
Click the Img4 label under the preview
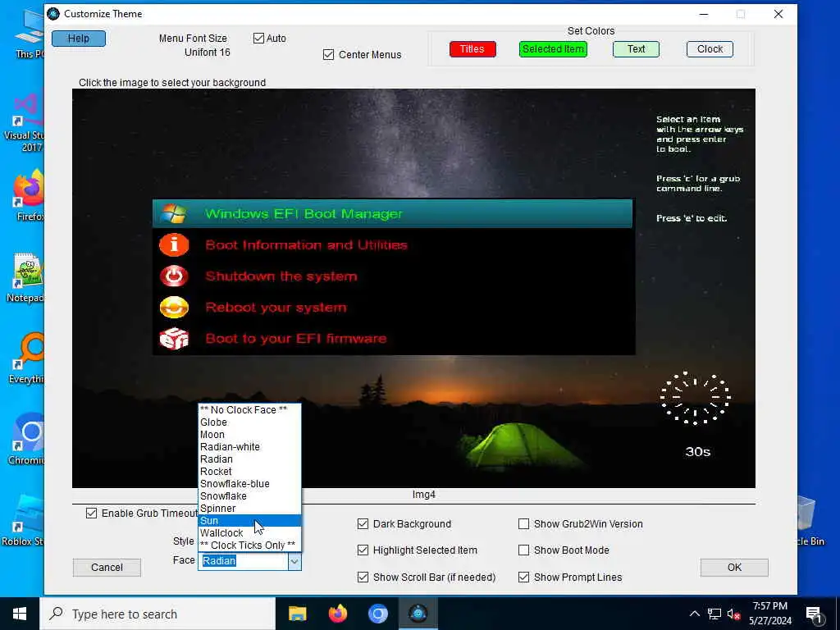(x=424, y=495)
